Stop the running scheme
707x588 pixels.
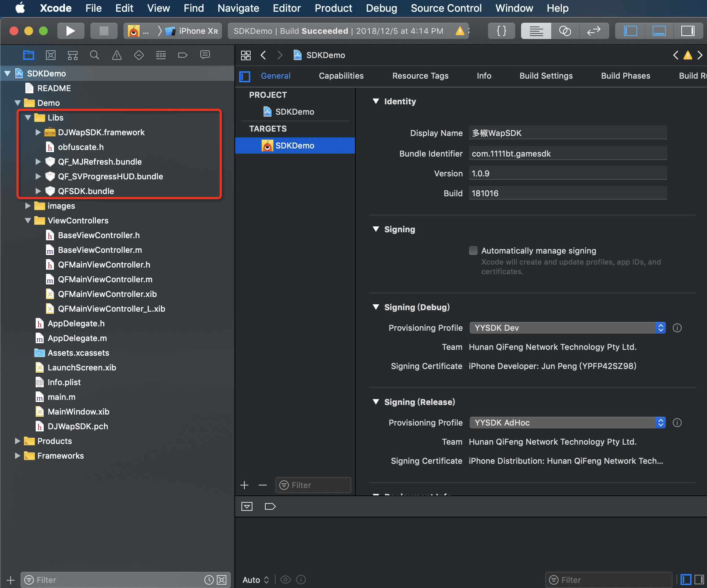point(104,31)
